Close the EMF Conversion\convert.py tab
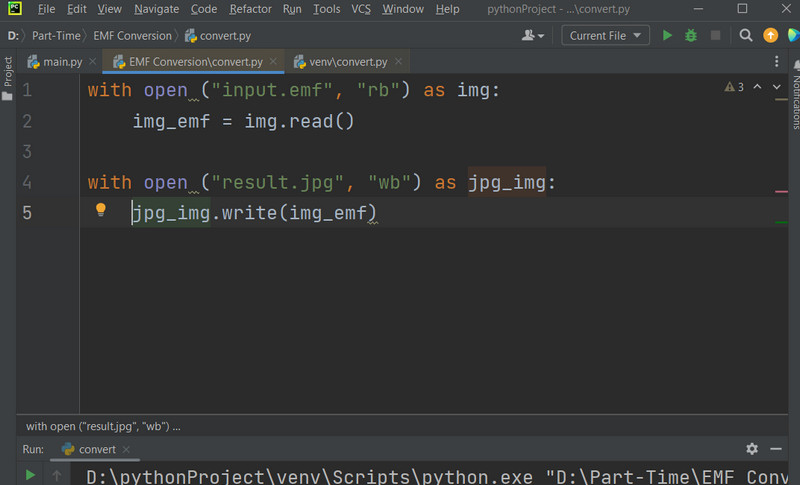The height and width of the screenshot is (485, 800). [x=273, y=61]
